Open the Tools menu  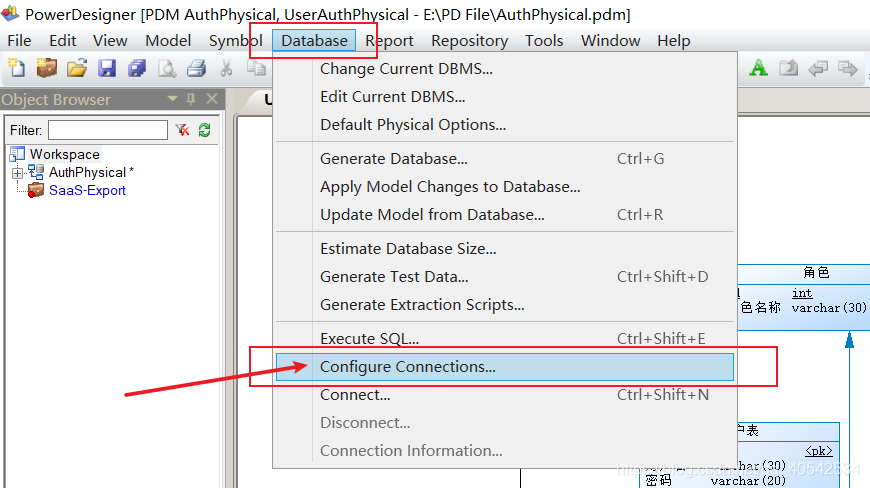[x=544, y=41]
